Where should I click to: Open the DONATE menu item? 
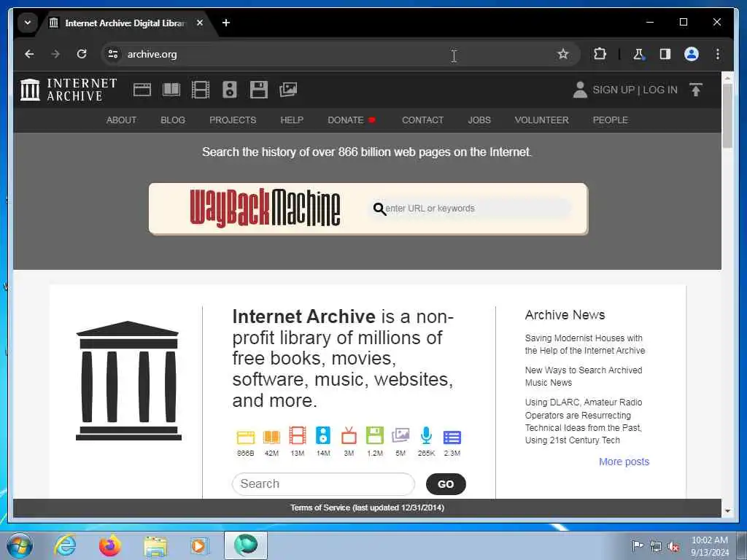point(352,120)
